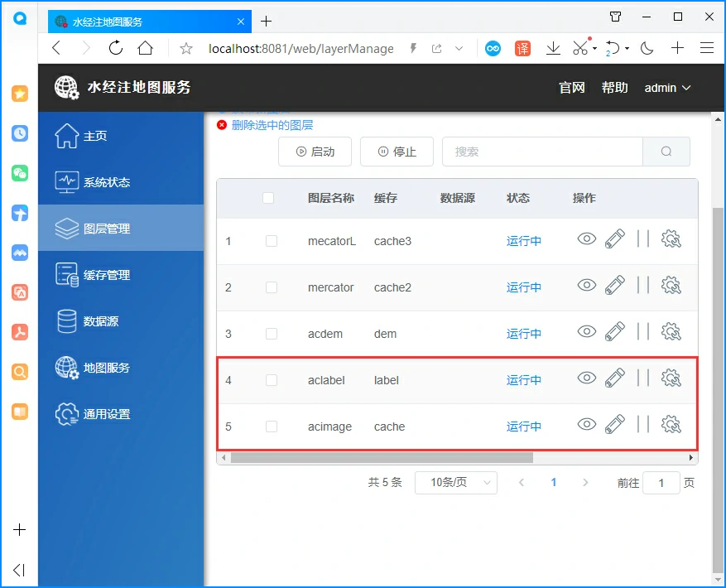726x588 pixels.
Task: Check the box for aclabel row
Action: tap(272, 380)
